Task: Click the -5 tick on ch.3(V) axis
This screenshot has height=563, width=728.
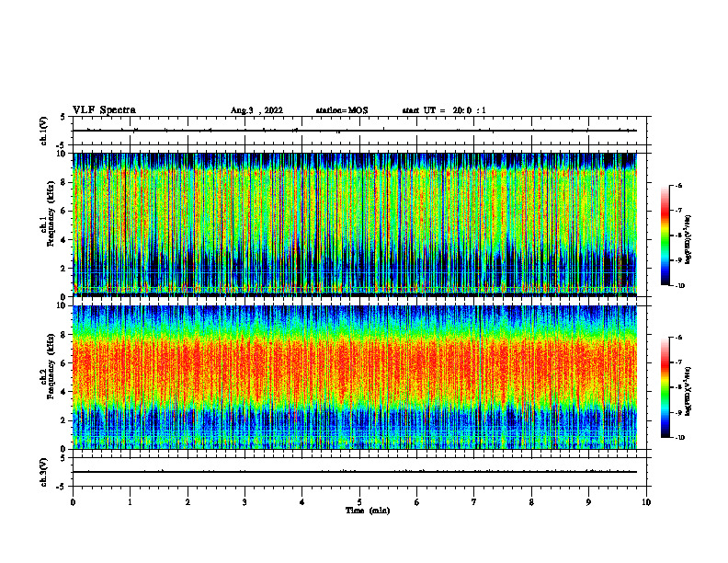Action: click(62, 487)
